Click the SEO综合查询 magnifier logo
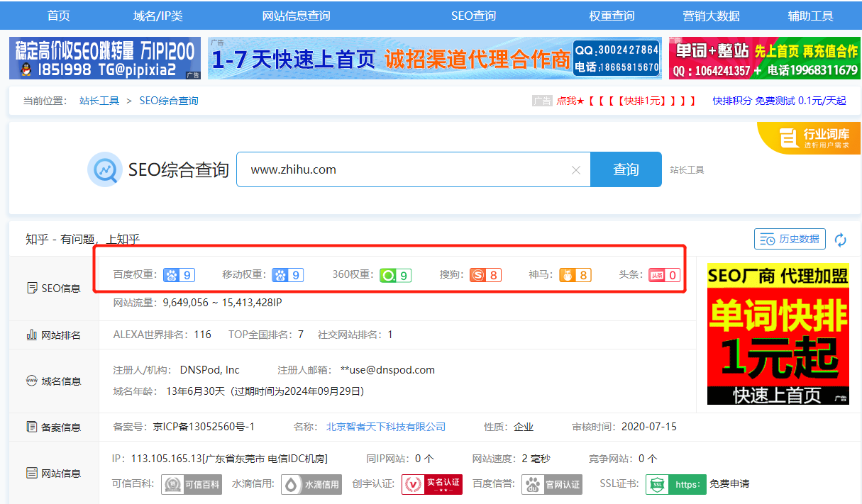862x504 pixels. pos(105,170)
